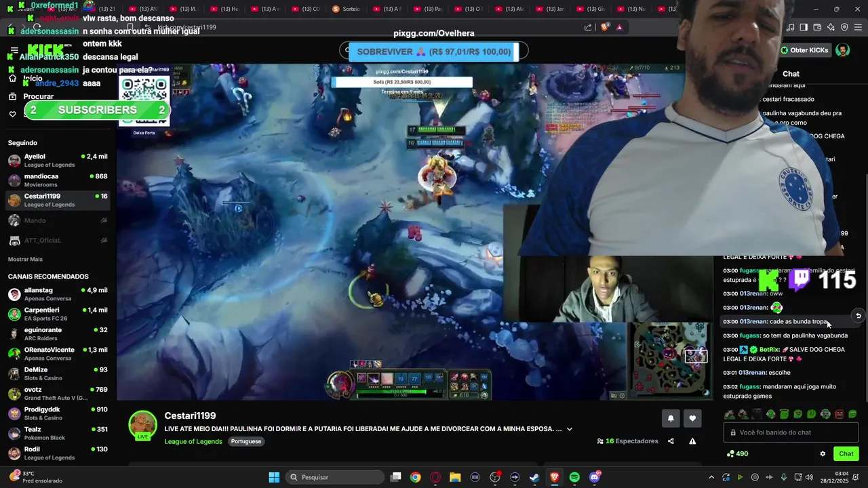Image resolution: width=868 pixels, height=488 pixels.
Task: Show hidden system tray icons chevron
Action: 711,477
